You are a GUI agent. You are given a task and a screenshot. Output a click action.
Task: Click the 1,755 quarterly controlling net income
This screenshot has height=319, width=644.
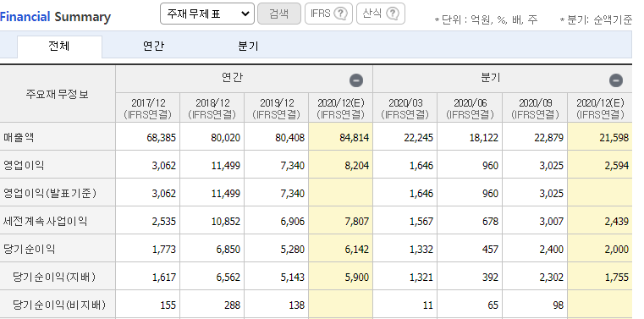click(616, 278)
